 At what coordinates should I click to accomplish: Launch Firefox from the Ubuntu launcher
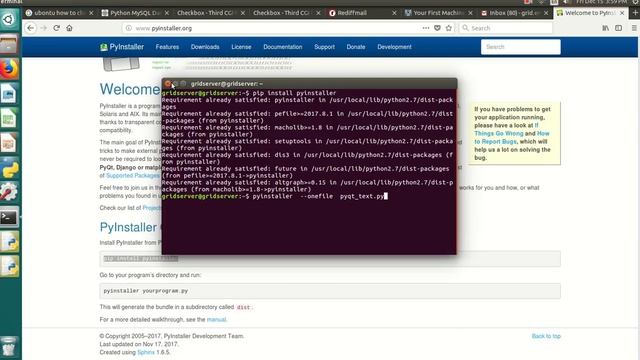click(x=9, y=69)
